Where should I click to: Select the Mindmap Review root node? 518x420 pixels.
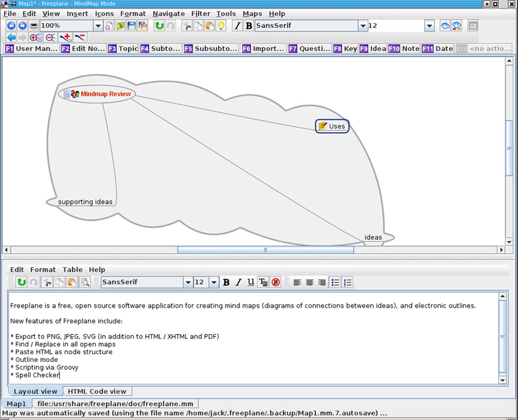click(x=97, y=94)
